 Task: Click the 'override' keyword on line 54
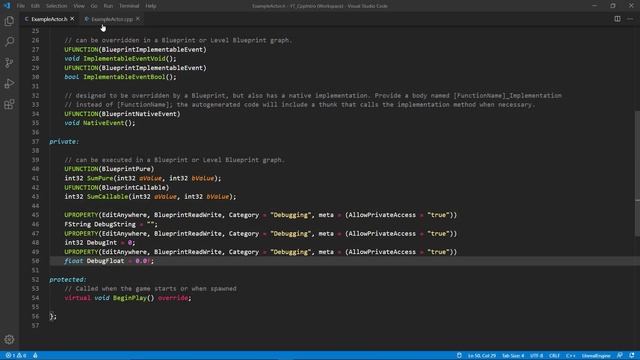click(173, 298)
